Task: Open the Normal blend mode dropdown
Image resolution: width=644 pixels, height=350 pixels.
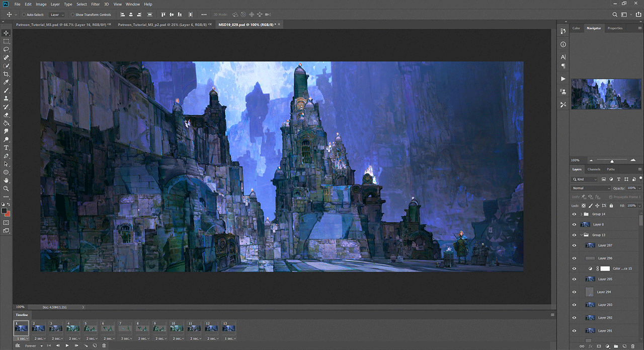Action: tap(591, 188)
